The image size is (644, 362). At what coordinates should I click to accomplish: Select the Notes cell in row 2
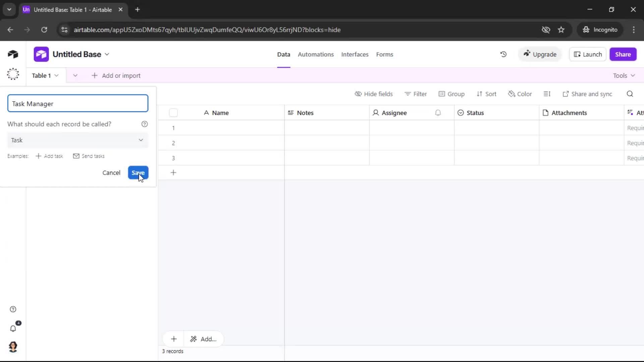tap(327, 143)
